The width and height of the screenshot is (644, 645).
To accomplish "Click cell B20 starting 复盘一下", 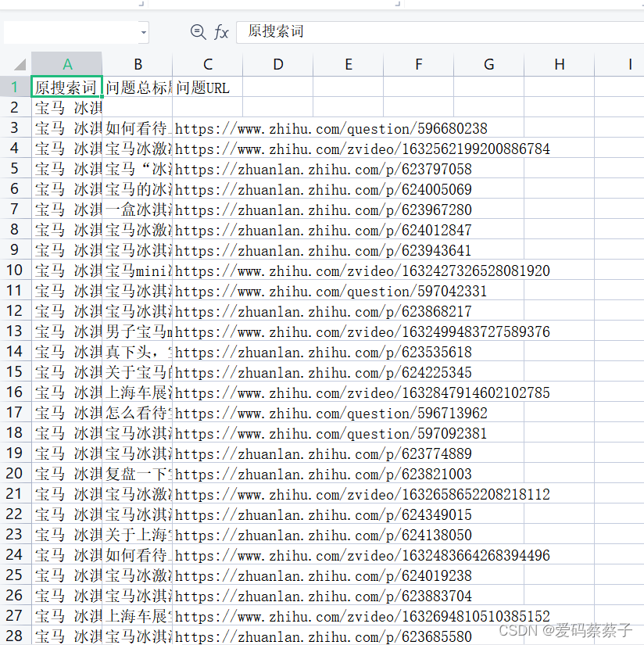I will 138,474.
